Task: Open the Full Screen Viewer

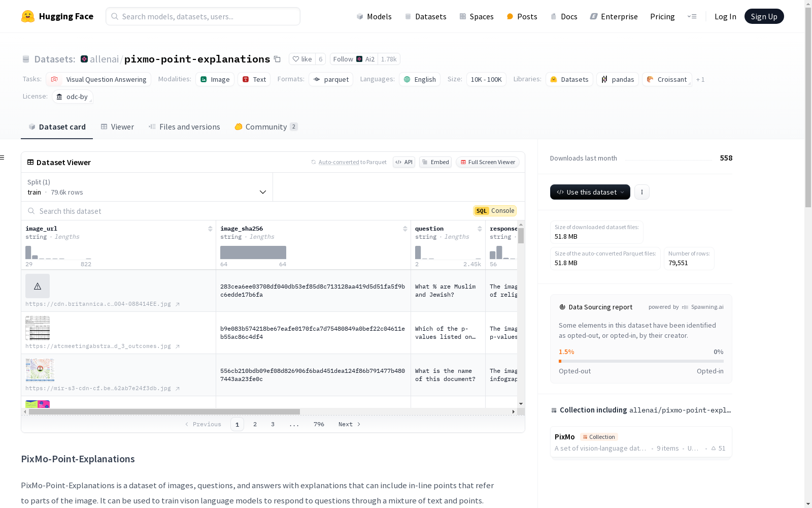Action: [488, 162]
